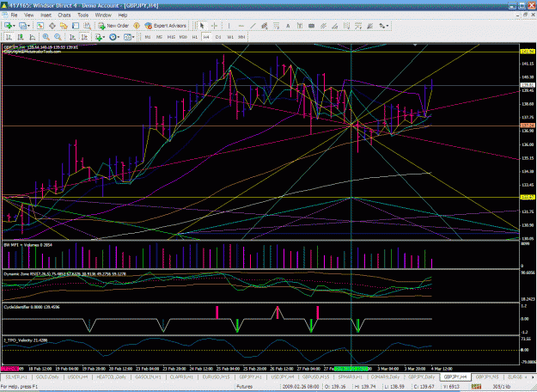
Task: Open the Charts menu
Action: point(64,15)
